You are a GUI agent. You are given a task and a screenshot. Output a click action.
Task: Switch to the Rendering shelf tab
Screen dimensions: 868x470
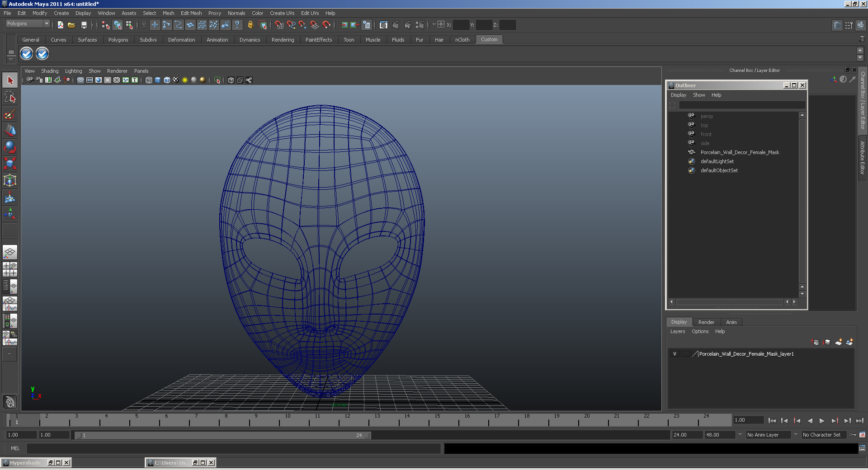coord(283,40)
